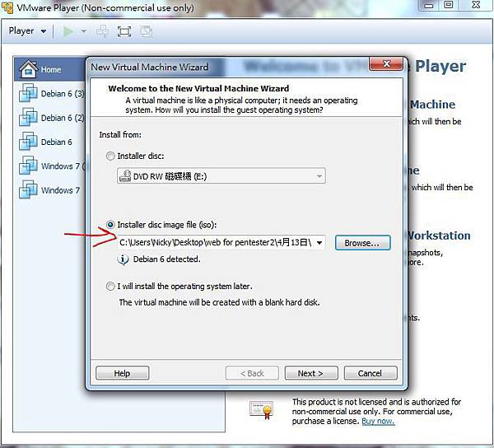Choose I will install the operating system later

[110, 286]
